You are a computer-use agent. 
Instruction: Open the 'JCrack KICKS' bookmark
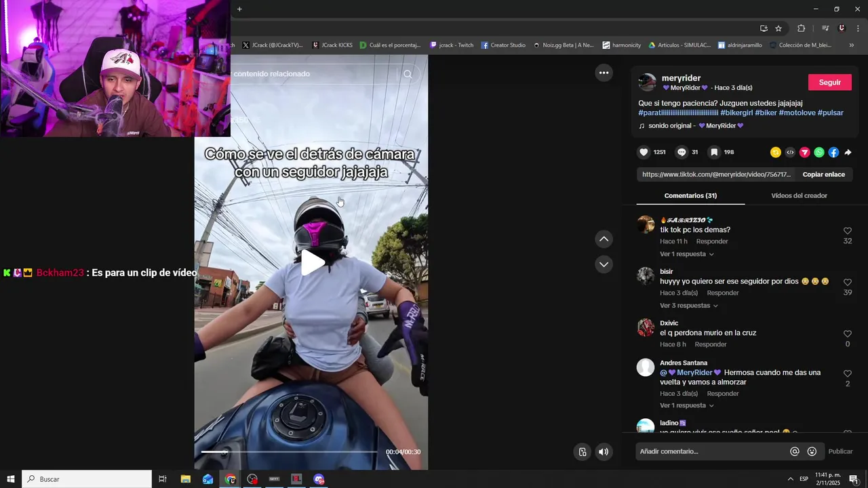[x=332, y=45]
